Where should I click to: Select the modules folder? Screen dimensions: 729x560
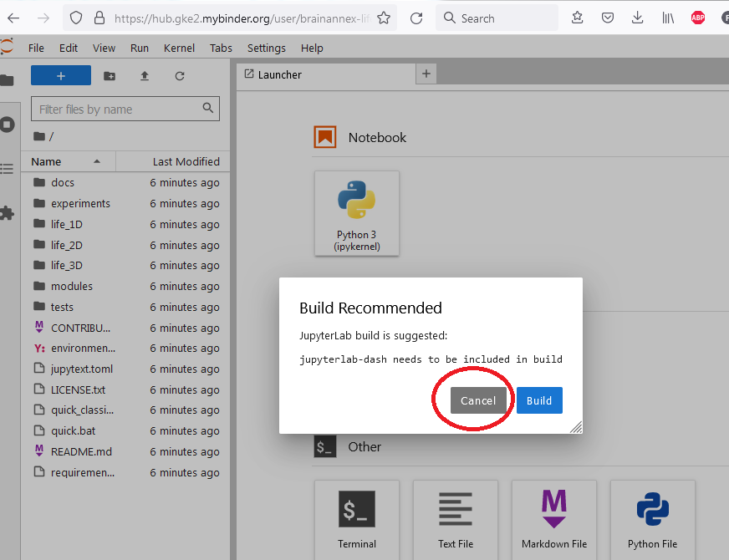pyautogui.click(x=125, y=287)
